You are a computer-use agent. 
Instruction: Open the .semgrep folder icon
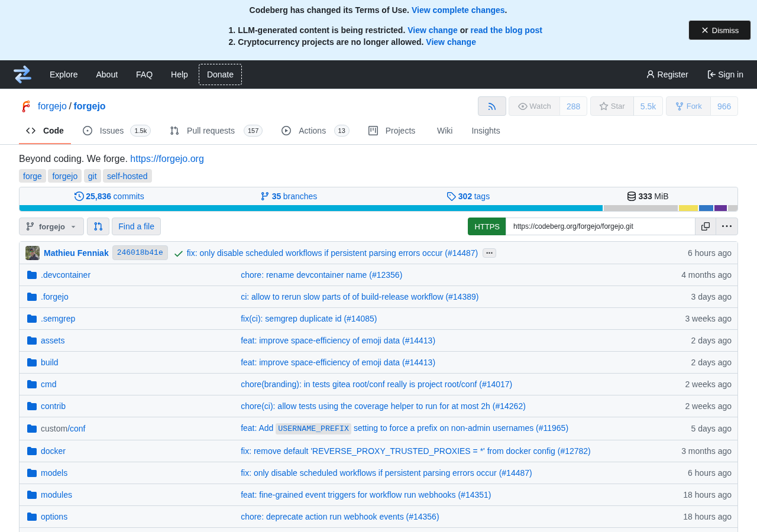pyautogui.click(x=32, y=319)
